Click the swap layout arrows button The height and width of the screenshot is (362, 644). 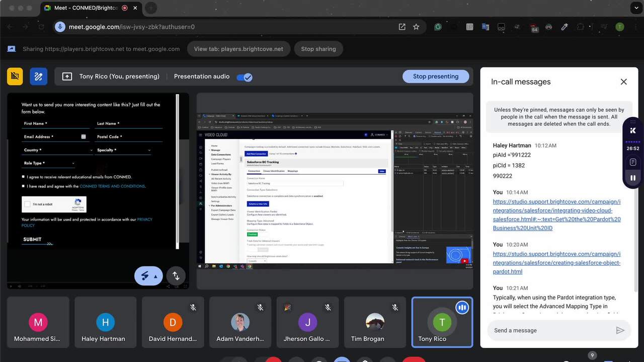[176, 275]
